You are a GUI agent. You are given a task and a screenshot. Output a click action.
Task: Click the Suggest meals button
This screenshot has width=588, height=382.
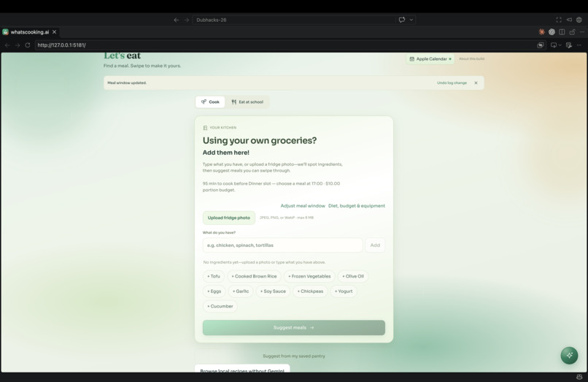[293, 327]
